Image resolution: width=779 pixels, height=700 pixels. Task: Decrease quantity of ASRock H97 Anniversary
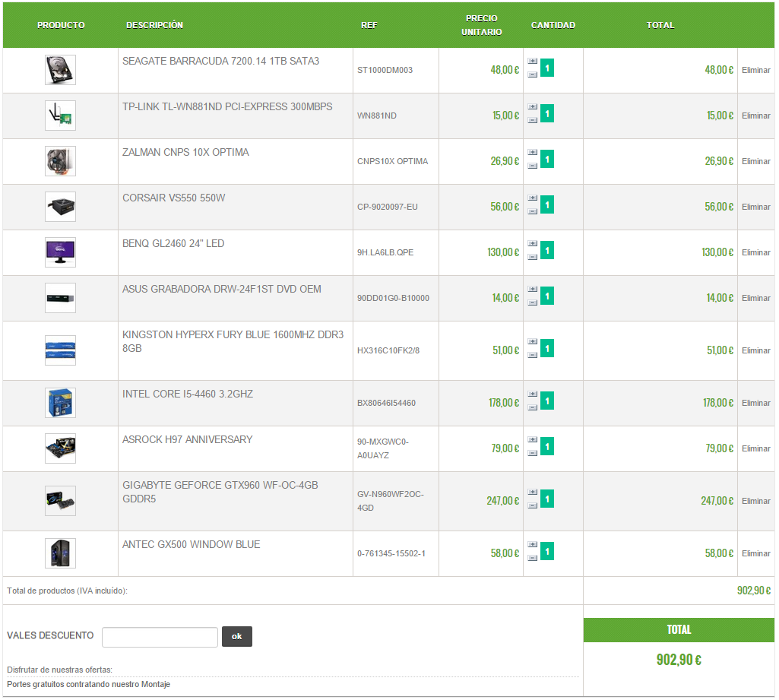[x=532, y=454]
